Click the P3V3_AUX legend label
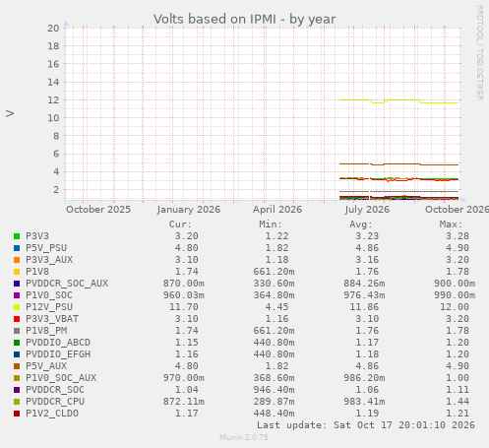 click(x=49, y=260)
